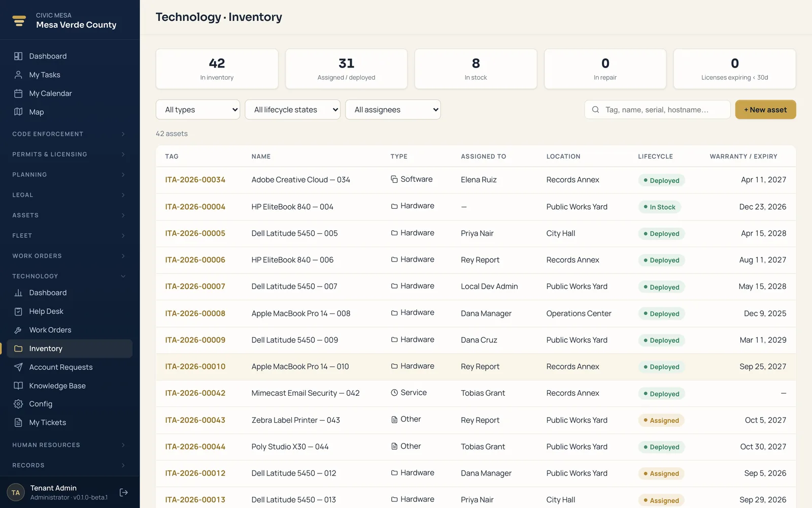Click Hardware folder icon for Dell Latitude 5450 — 009
The height and width of the screenshot is (508, 812).
(x=394, y=339)
